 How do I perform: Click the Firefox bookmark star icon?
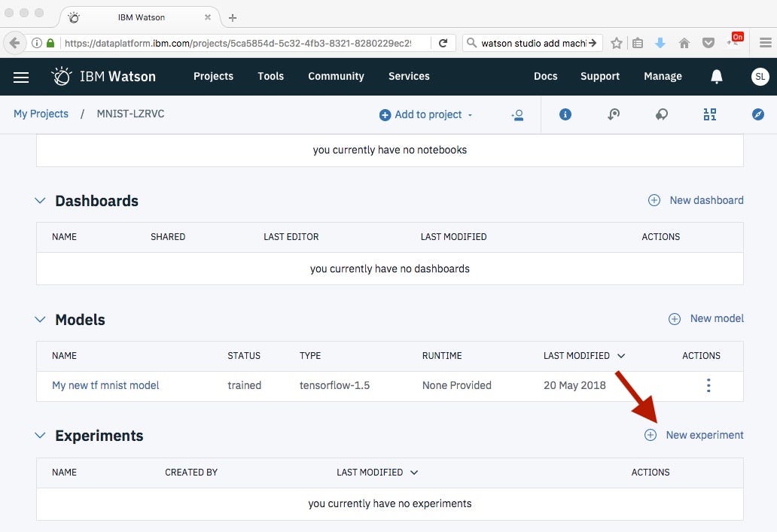617,43
